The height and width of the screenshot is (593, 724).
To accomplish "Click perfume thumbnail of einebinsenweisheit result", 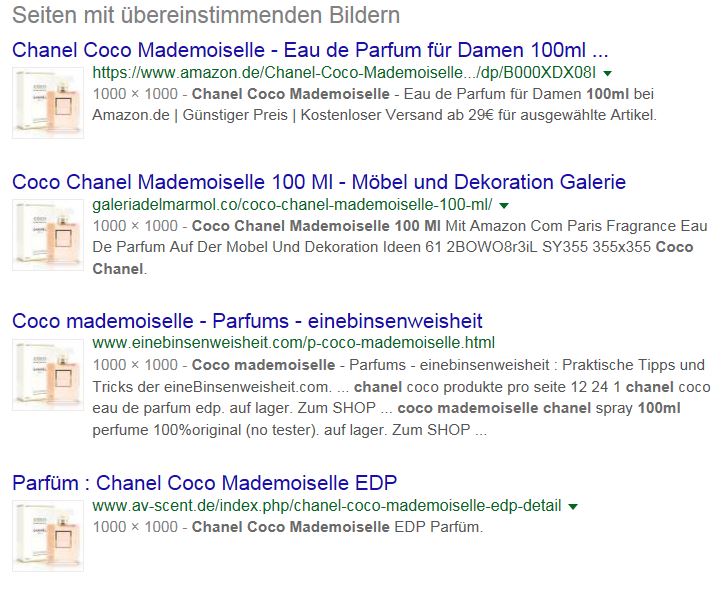I will pos(48,375).
